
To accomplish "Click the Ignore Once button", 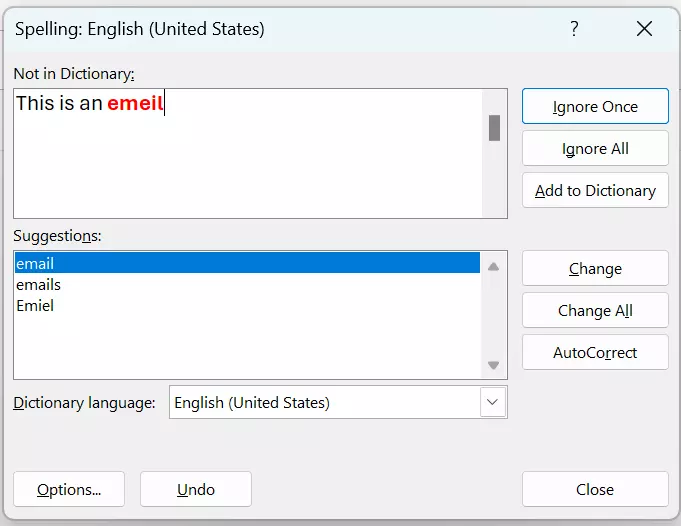I will pyautogui.click(x=595, y=106).
